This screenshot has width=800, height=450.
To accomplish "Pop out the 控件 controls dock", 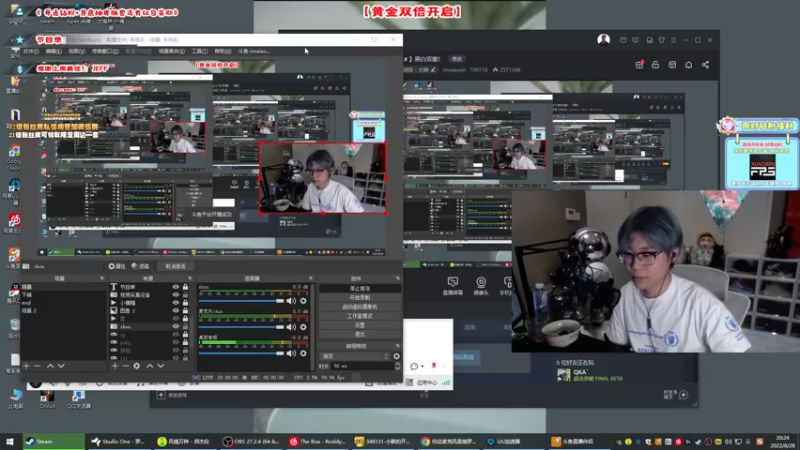I will [397, 279].
